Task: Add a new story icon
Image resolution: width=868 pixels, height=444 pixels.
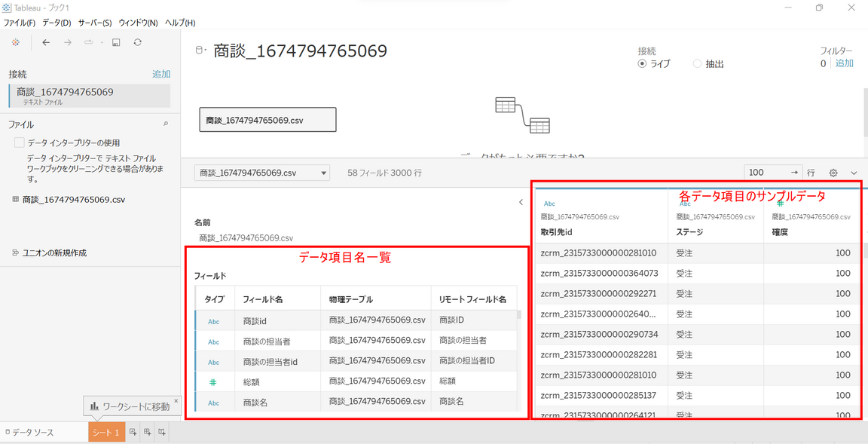Action: pos(162,432)
